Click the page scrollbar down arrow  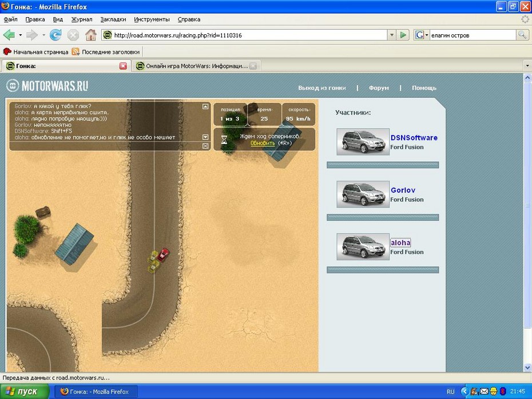[x=527, y=367]
